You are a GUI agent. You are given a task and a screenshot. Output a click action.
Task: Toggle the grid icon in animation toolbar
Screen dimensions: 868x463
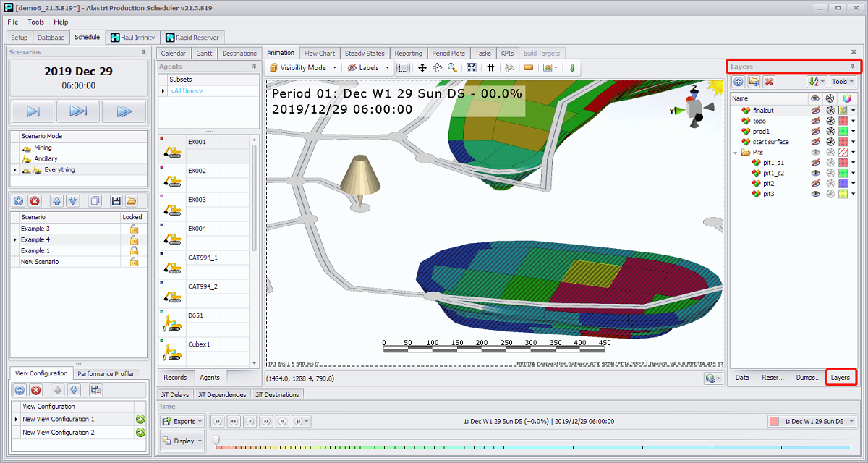point(490,67)
